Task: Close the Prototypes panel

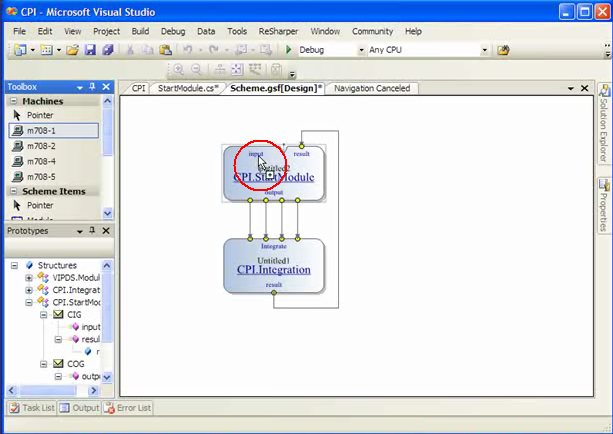Action: [106, 231]
